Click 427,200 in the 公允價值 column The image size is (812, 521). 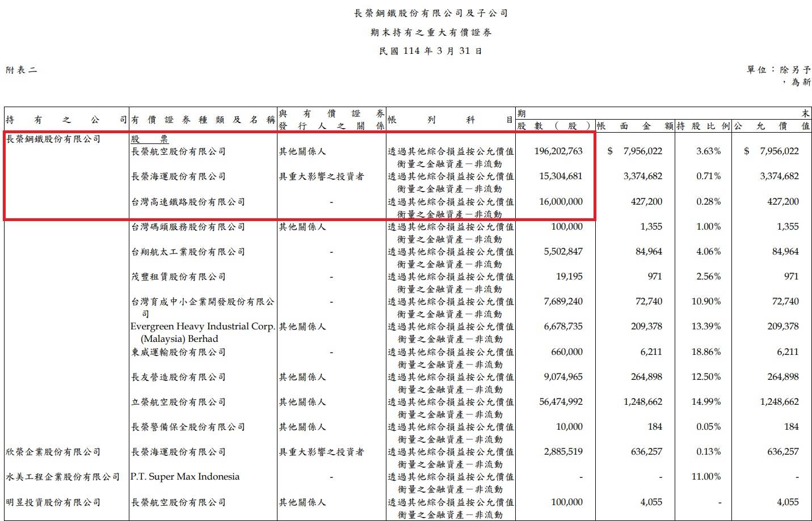[782, 202]
